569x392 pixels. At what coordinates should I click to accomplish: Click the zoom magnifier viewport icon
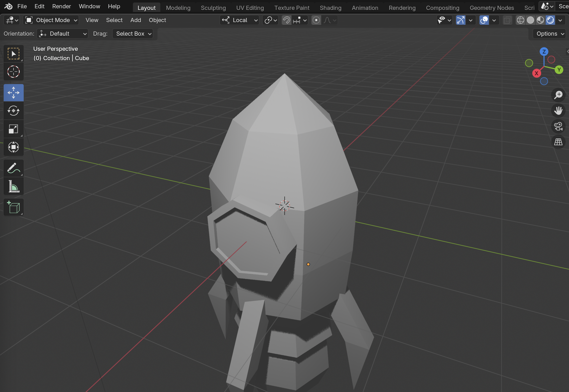point(558,95)
